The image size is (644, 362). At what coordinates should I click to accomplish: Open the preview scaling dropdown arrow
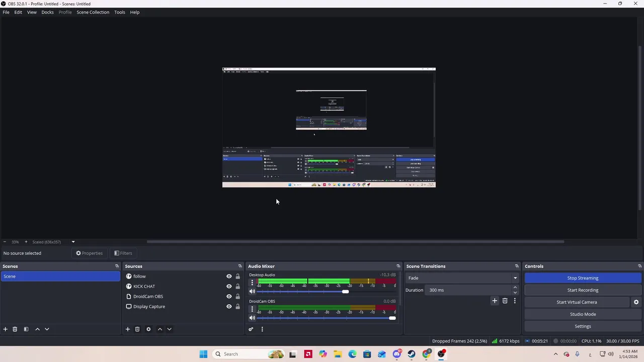[73, 242]
